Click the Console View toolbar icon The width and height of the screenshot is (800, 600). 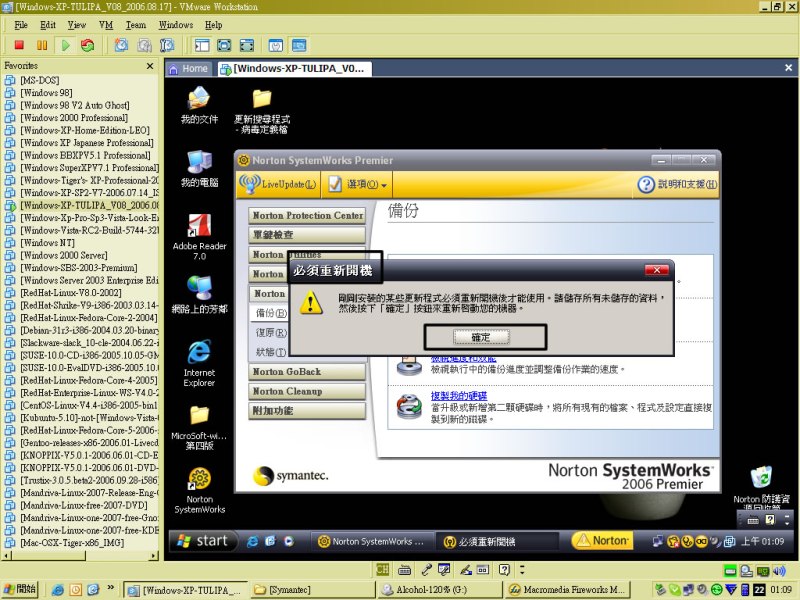pyautogui.click(x=299, y=45)
